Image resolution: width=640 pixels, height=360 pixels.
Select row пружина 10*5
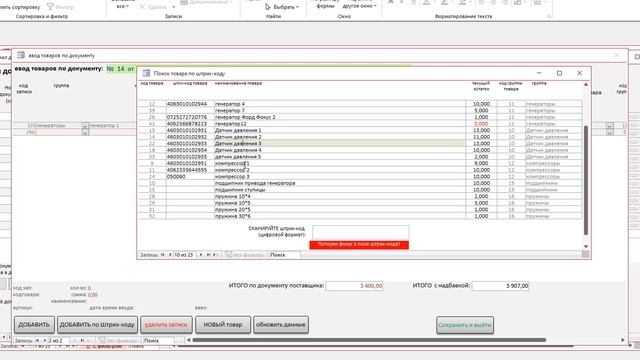click(360, 203)
